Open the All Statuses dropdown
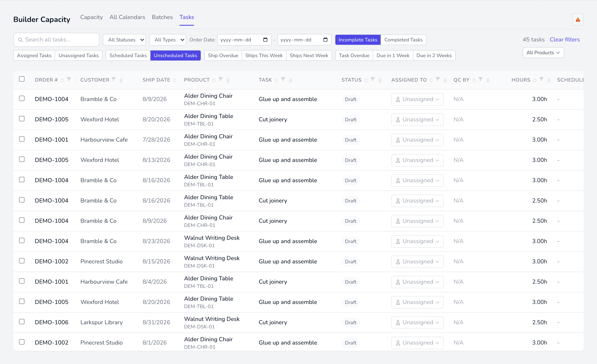 [x=124, y=40]
